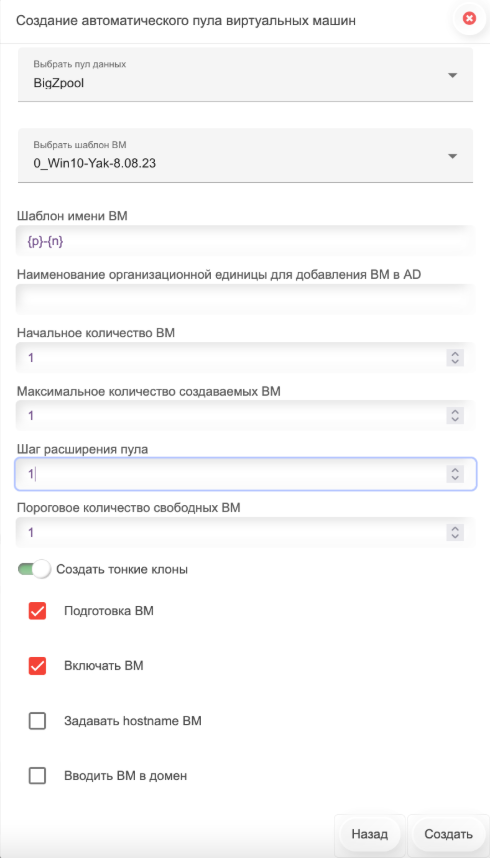Uncheck the 'Подготовка ВМ' checkbox
This screenshot has height=858, width=490.
37,611
